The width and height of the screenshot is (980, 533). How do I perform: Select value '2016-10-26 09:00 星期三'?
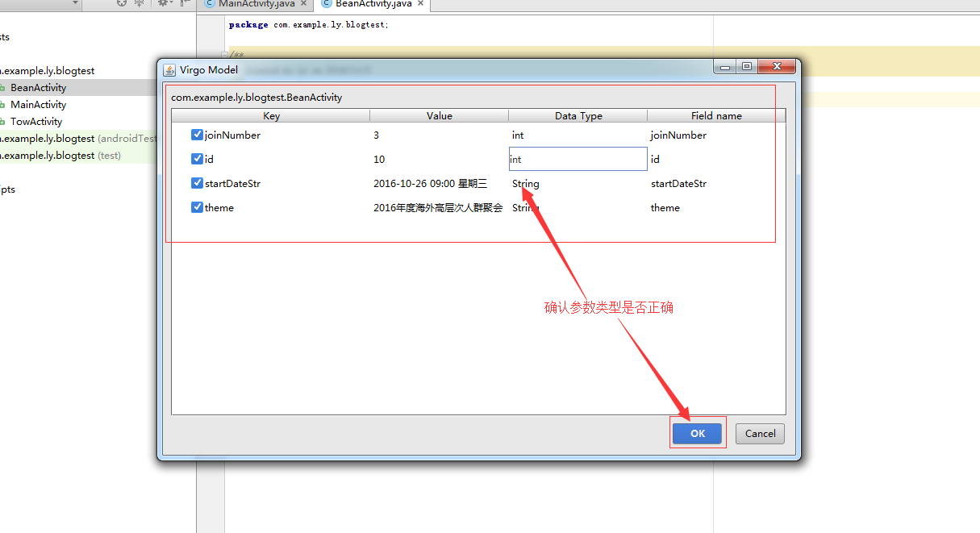pyautogui.click(x=440, y=183)
